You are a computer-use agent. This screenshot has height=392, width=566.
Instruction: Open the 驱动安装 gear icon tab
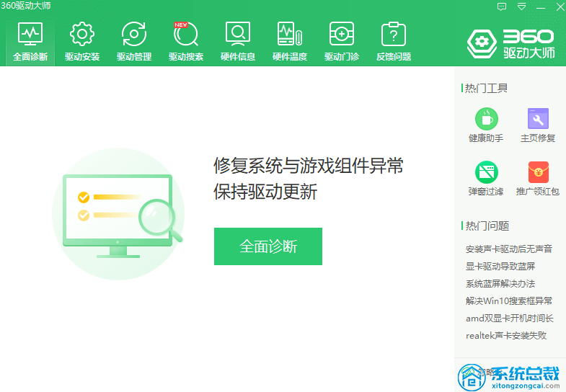click(82, 41)
